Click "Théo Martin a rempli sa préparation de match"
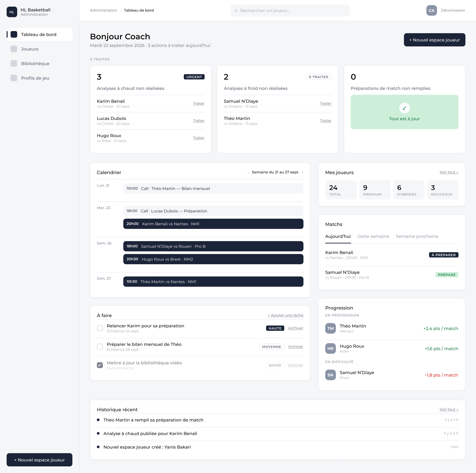Image resolution: width=476 pixels, height=473 pixels. pos(153,420)
